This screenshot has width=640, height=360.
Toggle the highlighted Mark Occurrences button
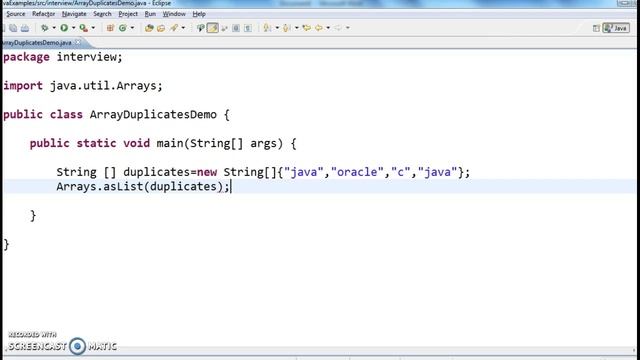pyautogui.click(x=213, y=28)
